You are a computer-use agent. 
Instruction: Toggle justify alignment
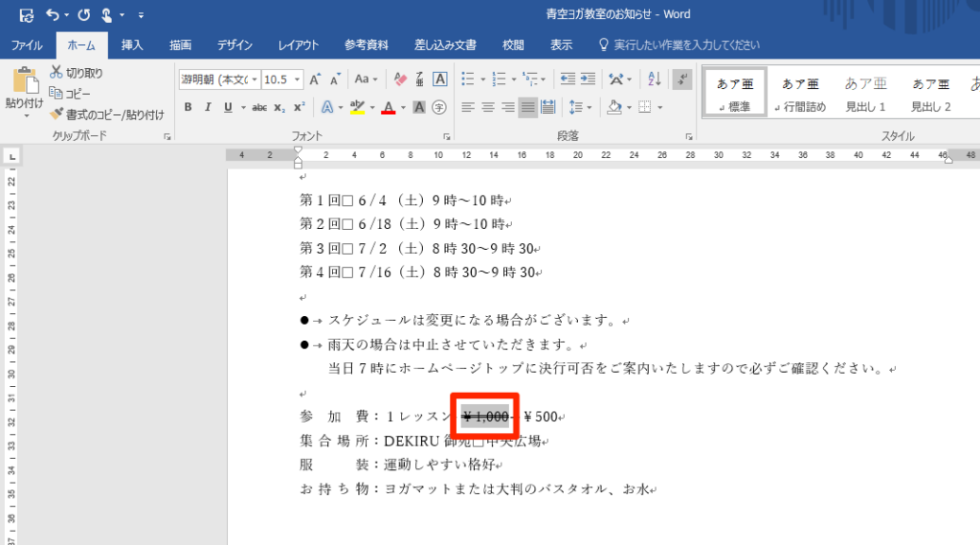[528, 107]
